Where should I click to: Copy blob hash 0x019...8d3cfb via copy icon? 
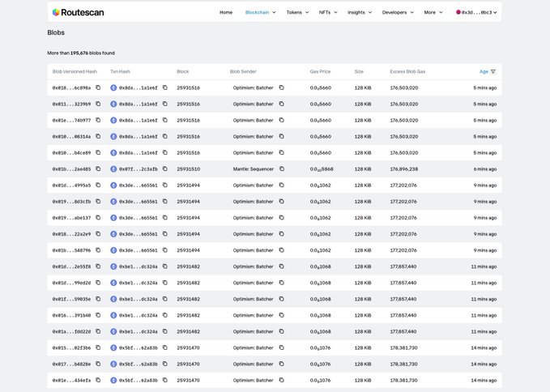[x=98, y=201]
